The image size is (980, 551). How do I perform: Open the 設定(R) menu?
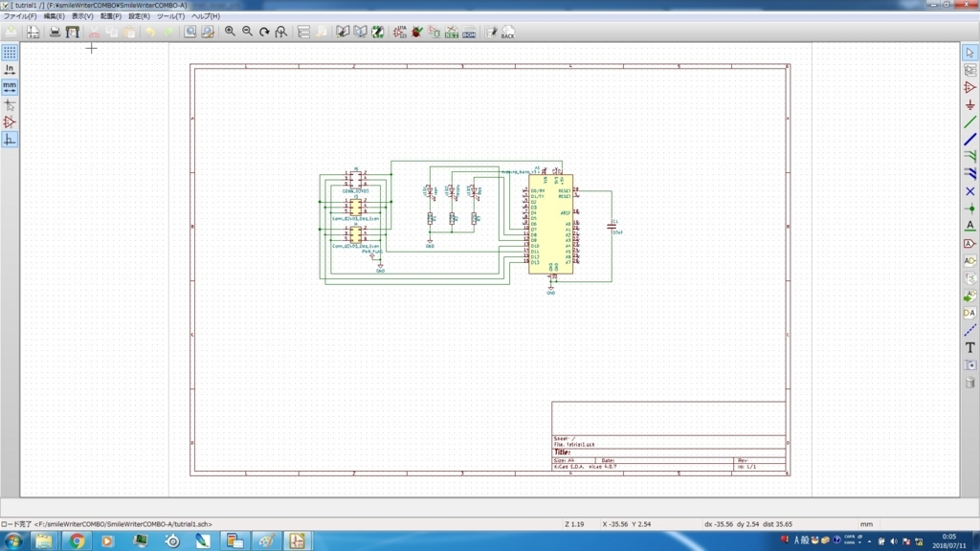139,16
